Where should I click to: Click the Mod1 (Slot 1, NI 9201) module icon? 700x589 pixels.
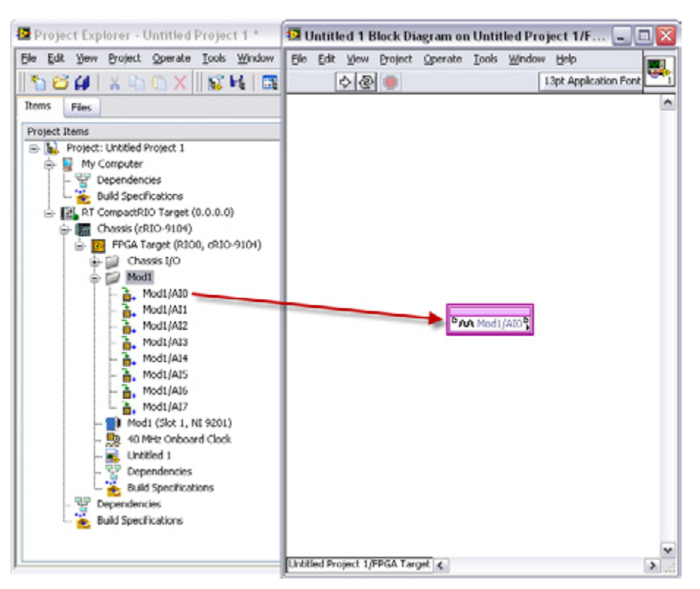point(113,423)
